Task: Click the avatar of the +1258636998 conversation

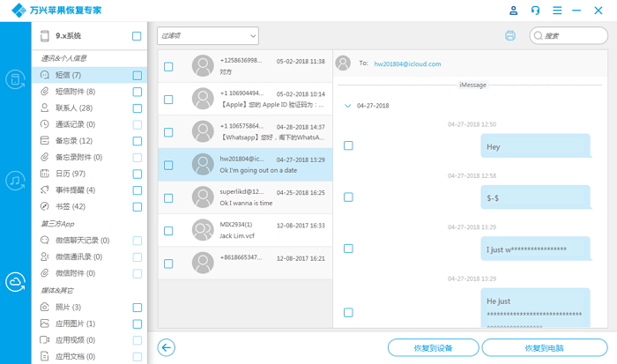Action: pyautogui.click(x=203, y=66)
